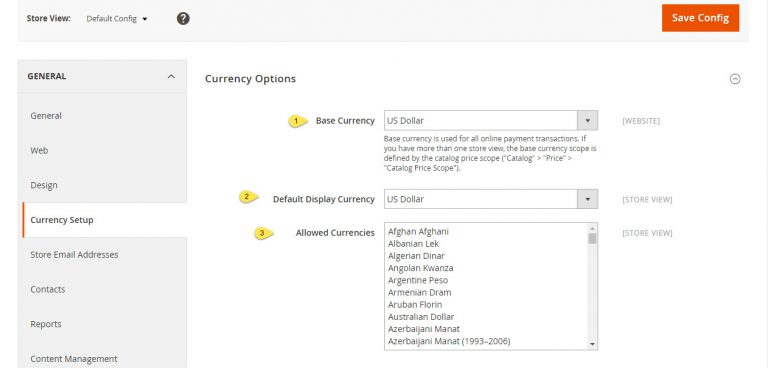
Task: Save the configuration with Save Config
Action: click(700, 18)
